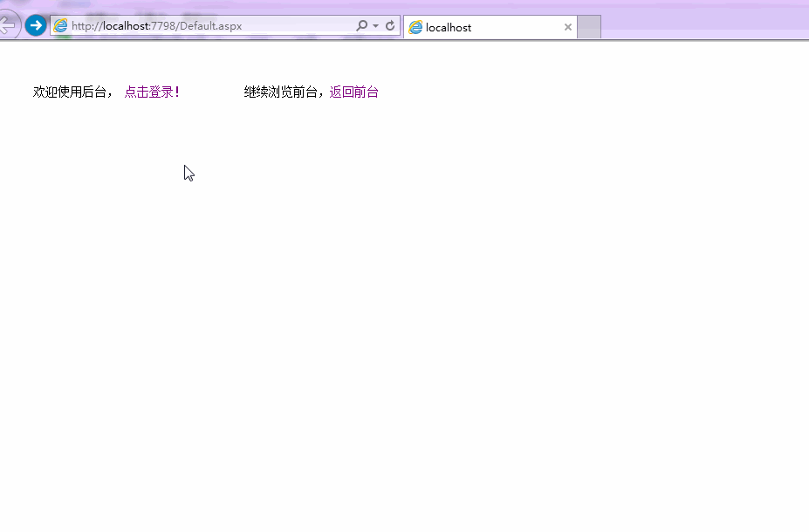
Task: Open a new tab with the blank tab button
Action: 589,27
